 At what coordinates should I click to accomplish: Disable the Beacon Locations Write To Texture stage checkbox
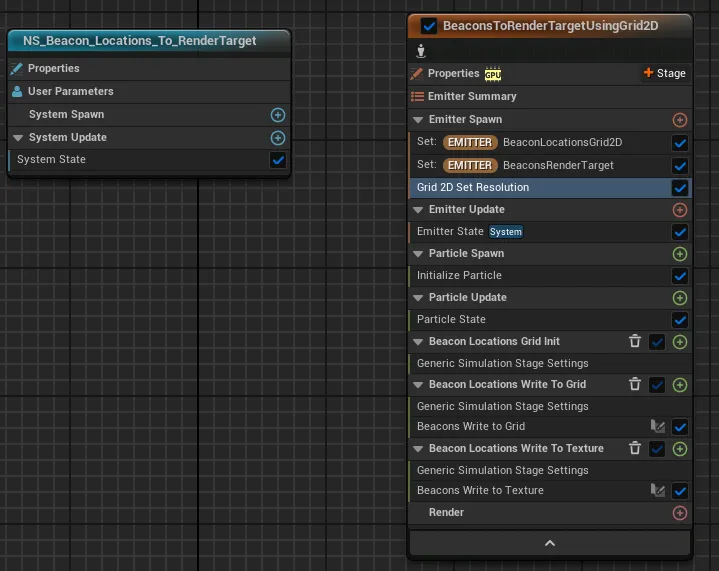click(x=657, y=449)
